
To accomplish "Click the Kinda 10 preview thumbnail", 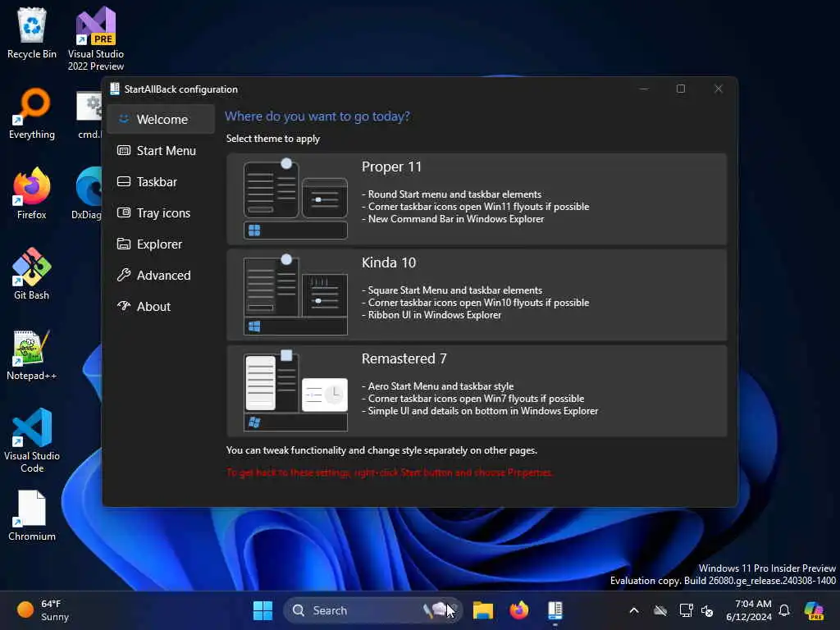I will pos(295,294).
